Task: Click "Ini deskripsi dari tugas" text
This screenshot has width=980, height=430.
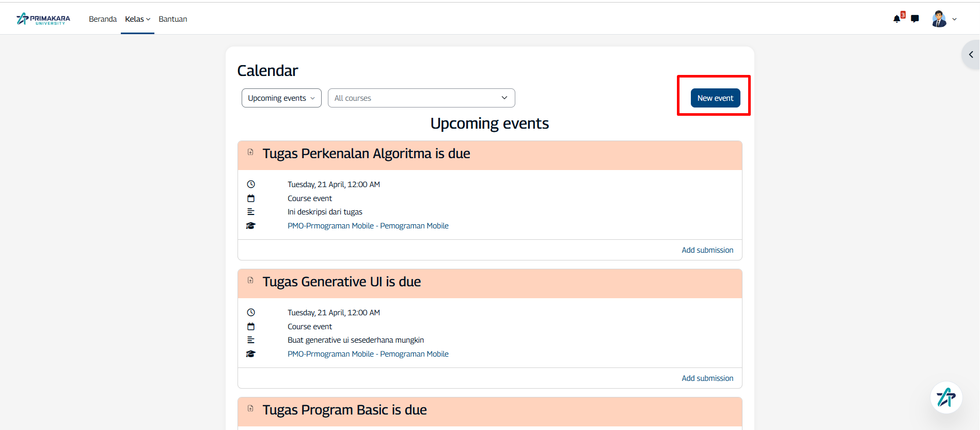Action: [325, 212]
